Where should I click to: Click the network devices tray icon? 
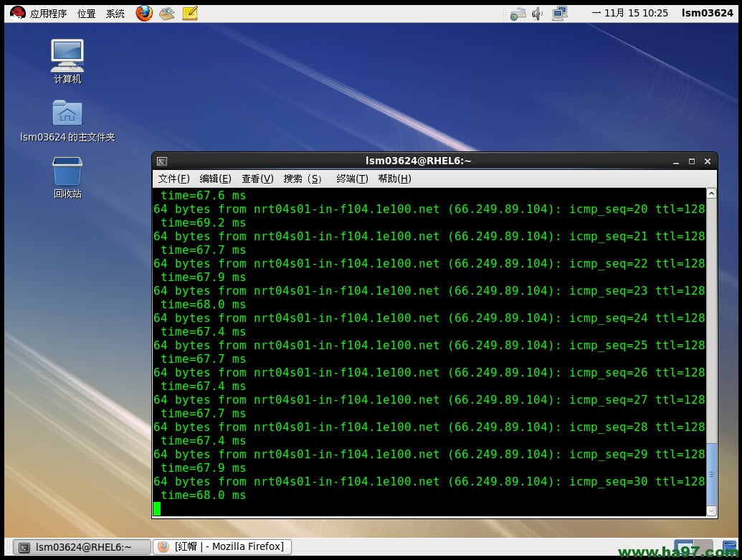[560, 13]
